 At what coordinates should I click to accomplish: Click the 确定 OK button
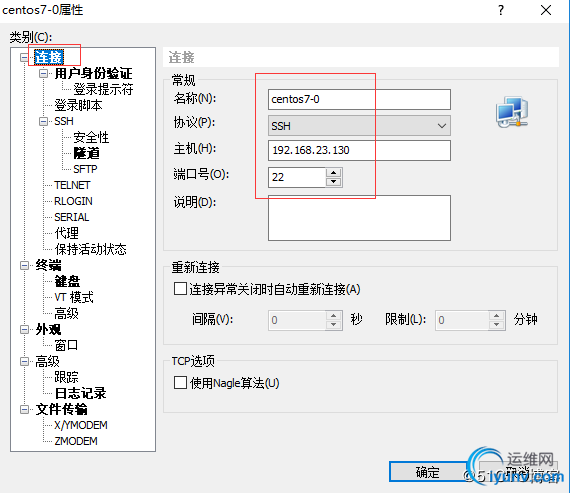tap(428, 472)
